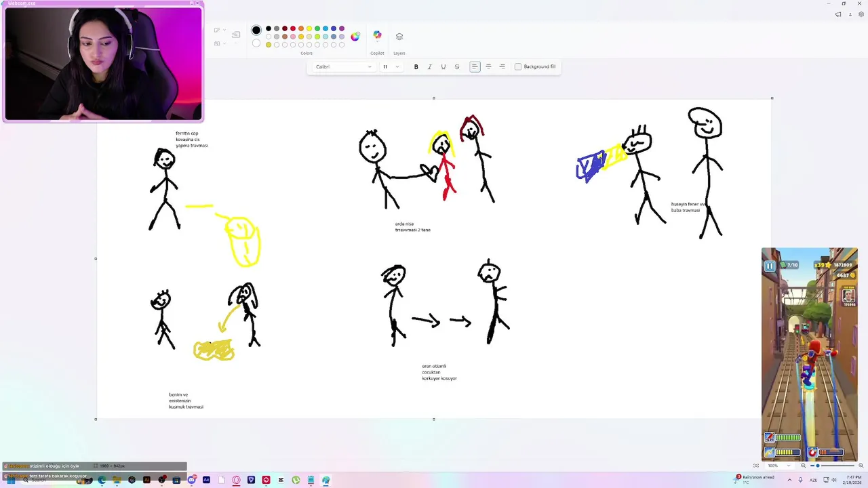Click the webcam overlay video
The height and width of the screenshot is (488, 868).
tap(103, 64)
